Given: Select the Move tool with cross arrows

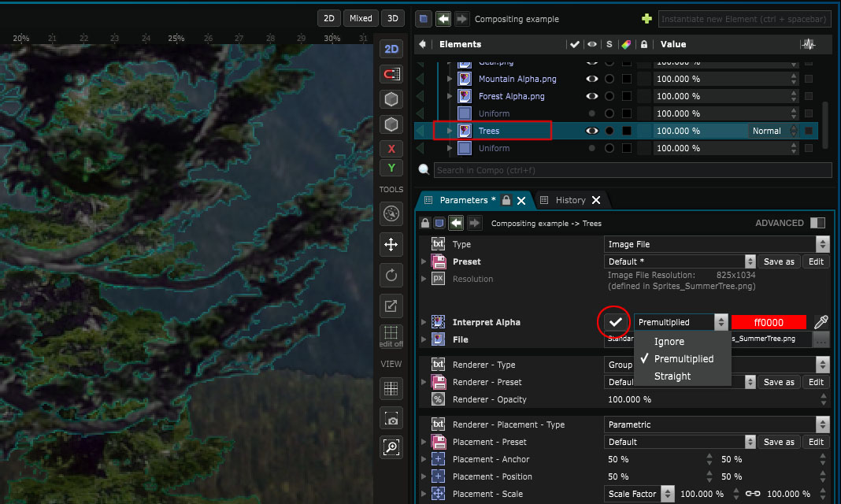Looking at the screenshot, I should (x=391, y=244).
